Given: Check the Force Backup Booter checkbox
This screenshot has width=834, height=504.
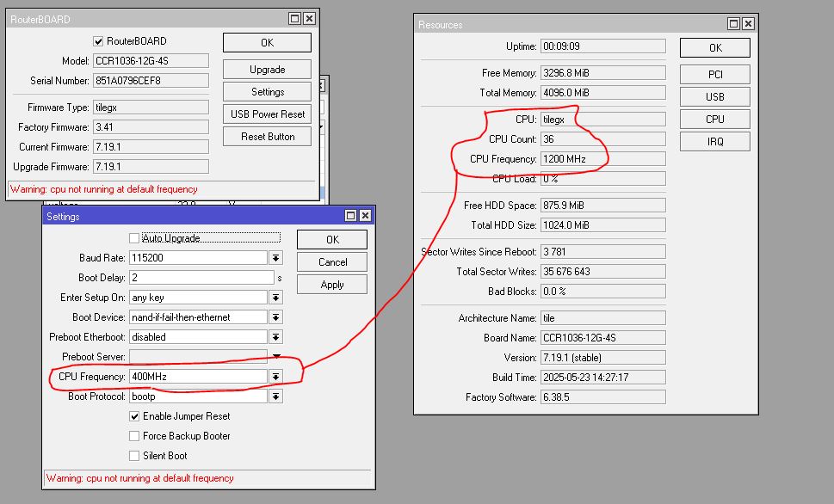Looking at the screenshot, I should 134,436.
